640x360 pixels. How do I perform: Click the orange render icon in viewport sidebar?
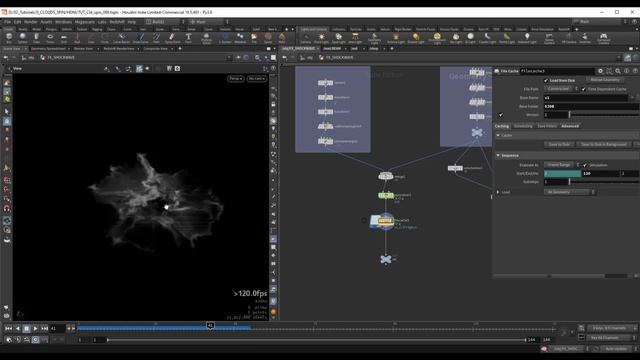click(x=273, y=312)
